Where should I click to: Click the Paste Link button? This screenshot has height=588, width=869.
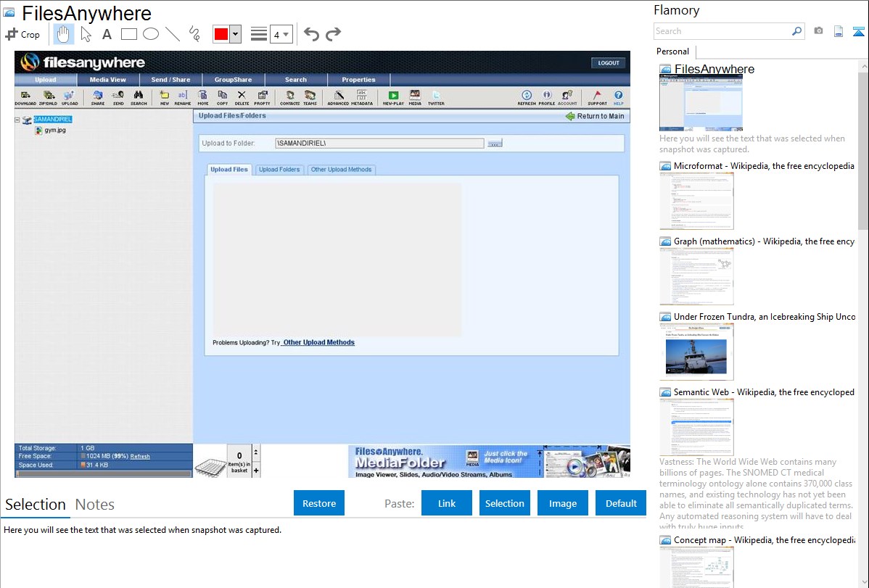[x=447, y=503]
